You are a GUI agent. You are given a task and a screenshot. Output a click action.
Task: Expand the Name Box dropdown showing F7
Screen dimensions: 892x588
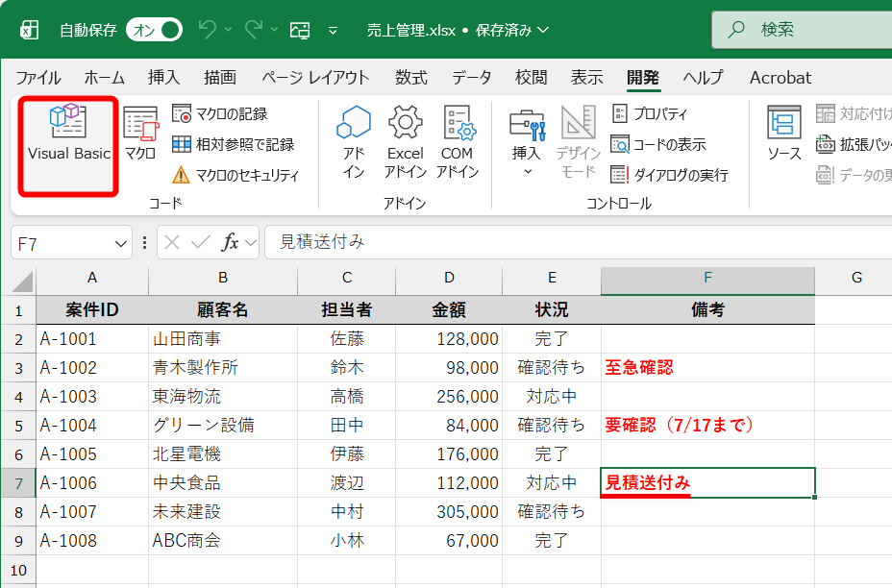click(x=120, y=244)
